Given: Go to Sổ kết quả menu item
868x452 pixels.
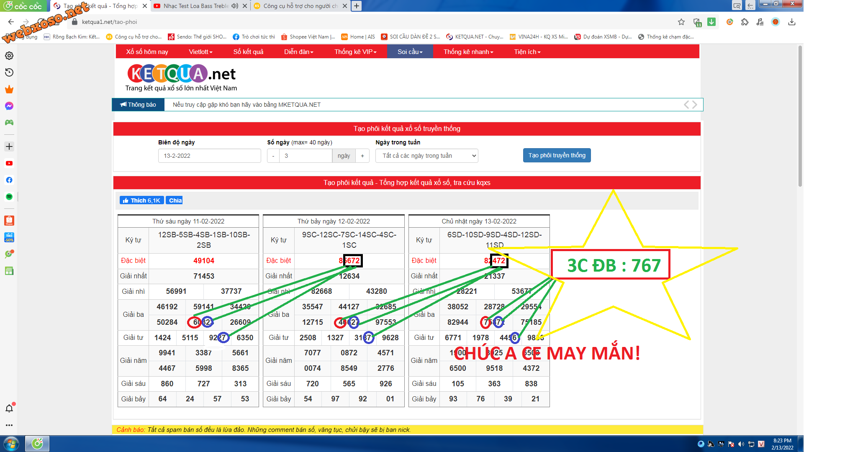Looking at the screenshot, I should coord(248,52).
